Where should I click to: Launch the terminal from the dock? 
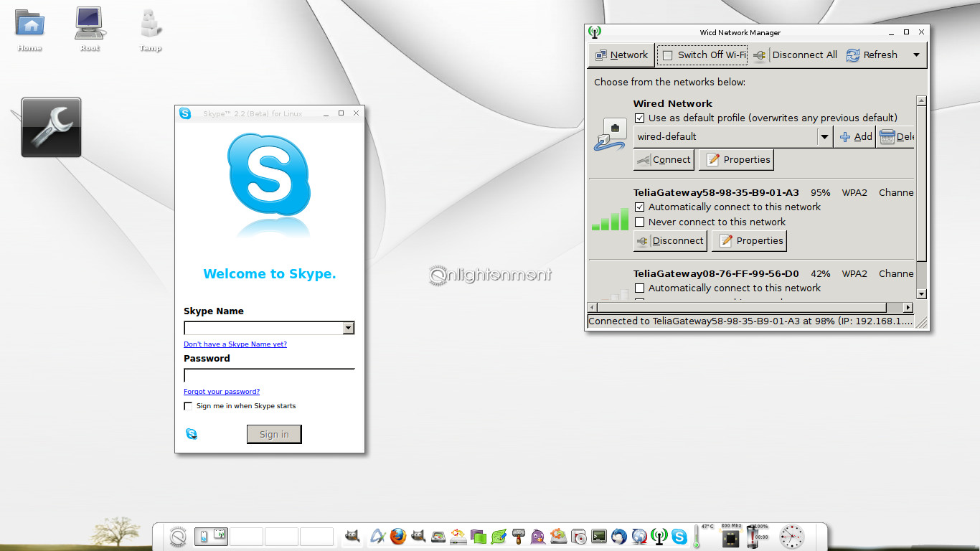tap(598, 536)
